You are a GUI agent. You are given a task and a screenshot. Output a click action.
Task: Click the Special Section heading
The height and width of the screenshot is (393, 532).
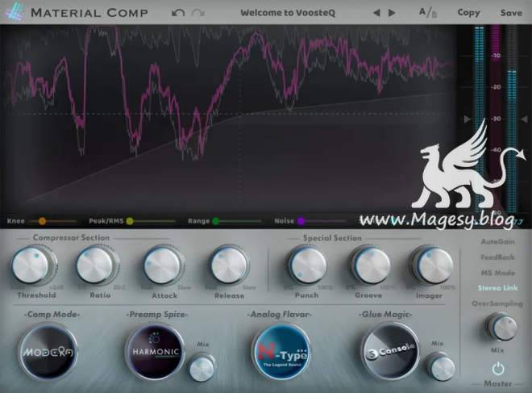pos(332,238)
